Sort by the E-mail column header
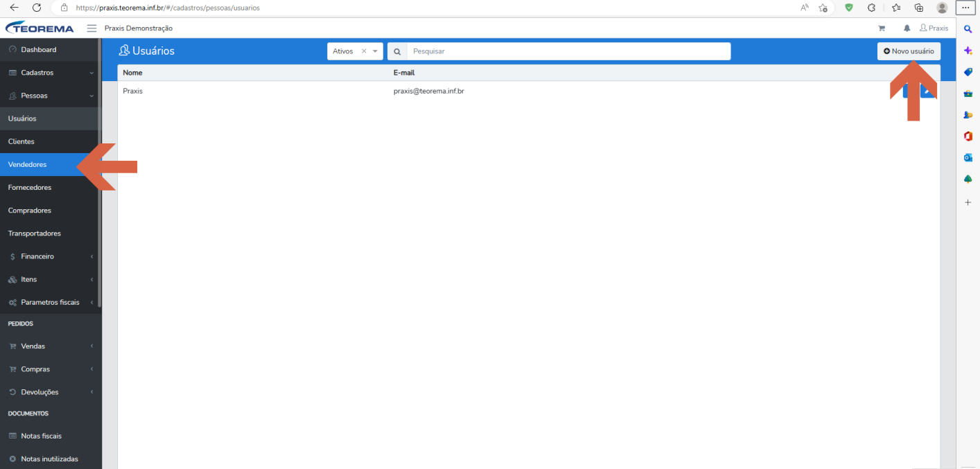This screenshot has height=469, width=980. (404, 73)
